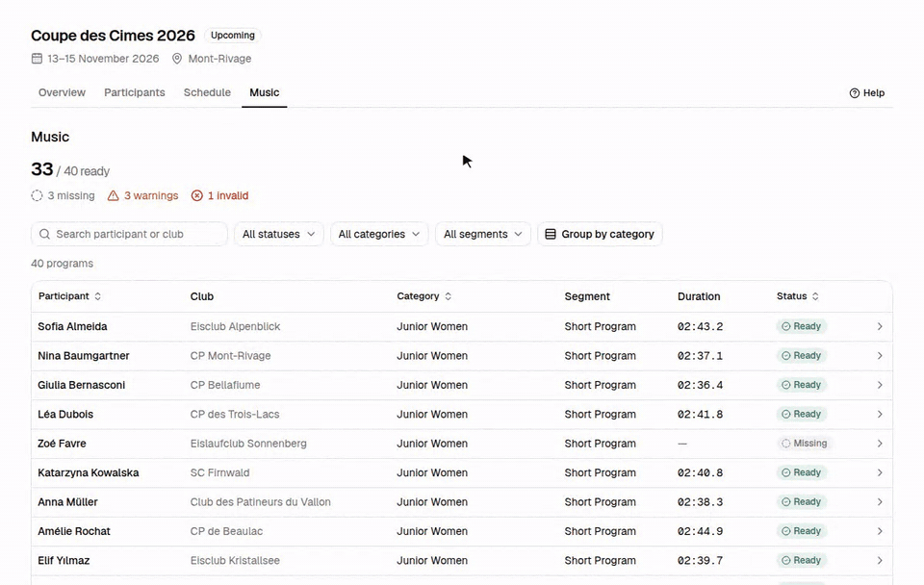Click the Duration column header
The width and height of the screenshot is (924, 585).
pos(699,296)
